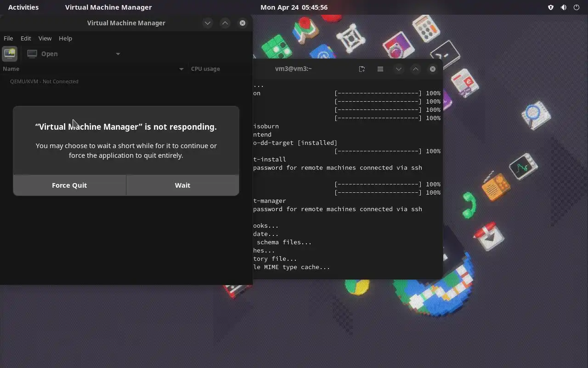
Task: Maximize Virtual Machine Manager window
Action: (225, 23)
